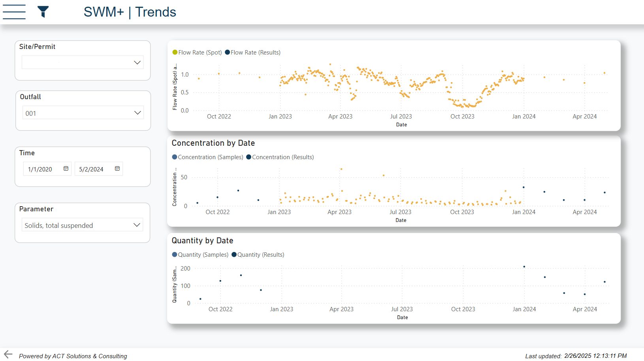The image size is (644, 361).
Task: Toggle Flow Rate (Results) legend item
Action: [x=253, y=53]
